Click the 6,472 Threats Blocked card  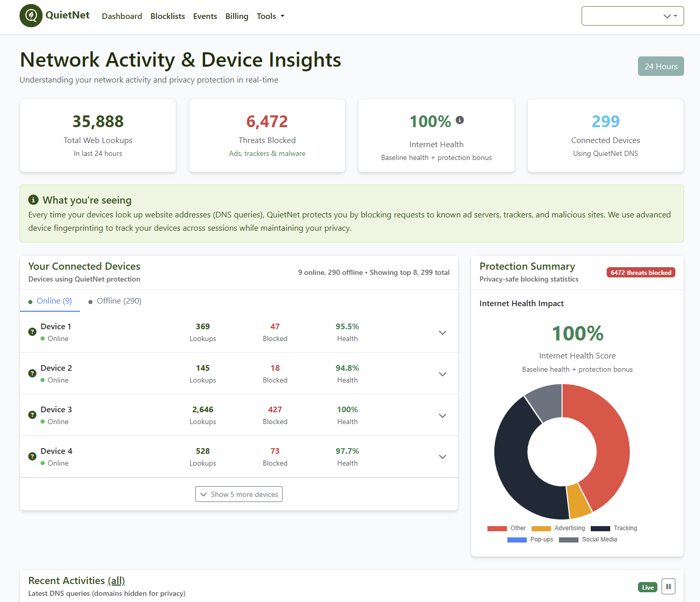coord(267,135)
